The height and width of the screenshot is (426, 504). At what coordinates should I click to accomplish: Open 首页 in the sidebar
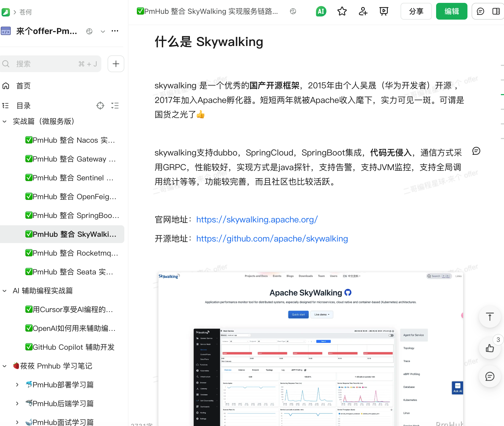pos(23,86)
